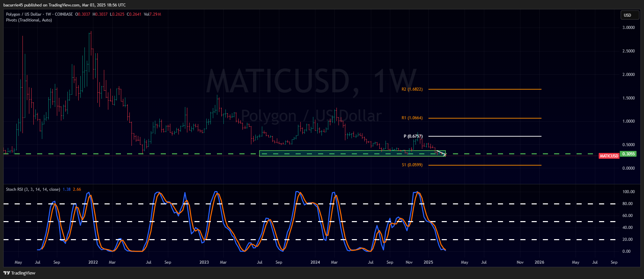This screenshot has width=644, height=279.
Task: Click the S1 (0.0599) pivot label
Action: (x=412, y=165)
